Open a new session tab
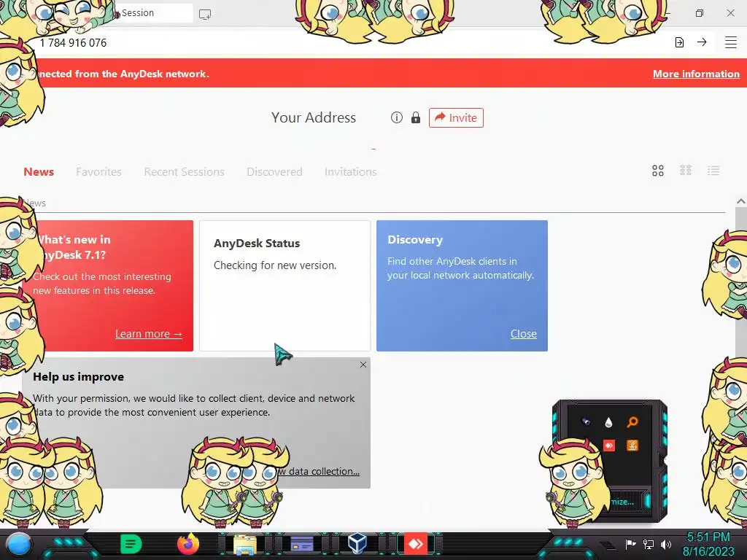Image resolution: width=747 pixels, height=560 pixels. (x=205, y=14)
